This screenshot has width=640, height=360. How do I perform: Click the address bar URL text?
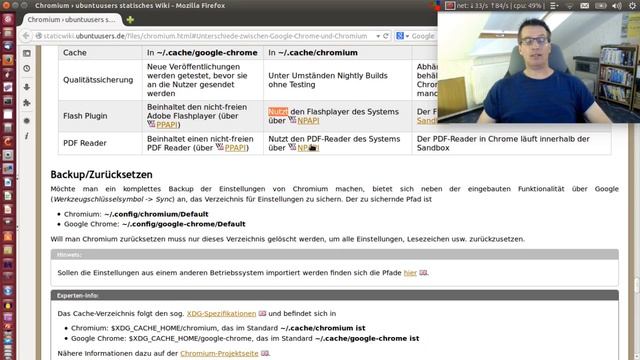pyautogui.click(x=205, y=36)
